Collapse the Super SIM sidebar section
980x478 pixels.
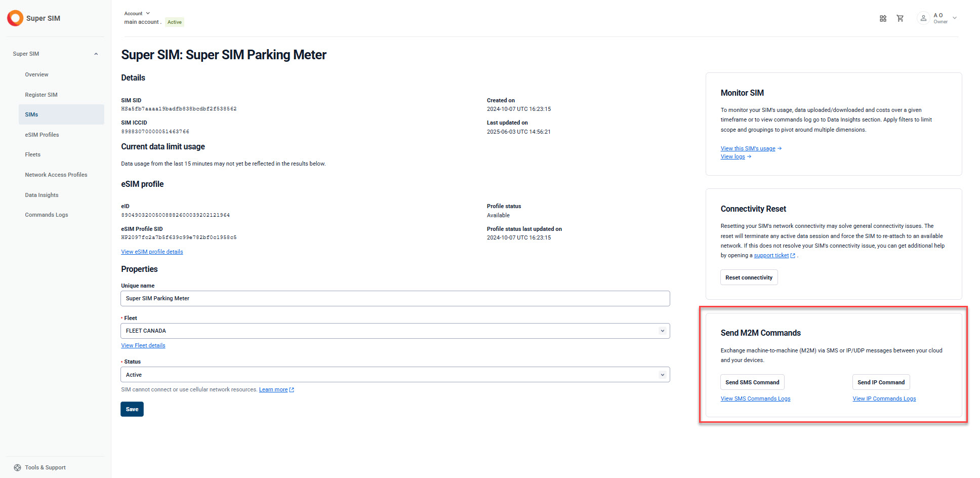pyautogui.click(x=96, y=54)
